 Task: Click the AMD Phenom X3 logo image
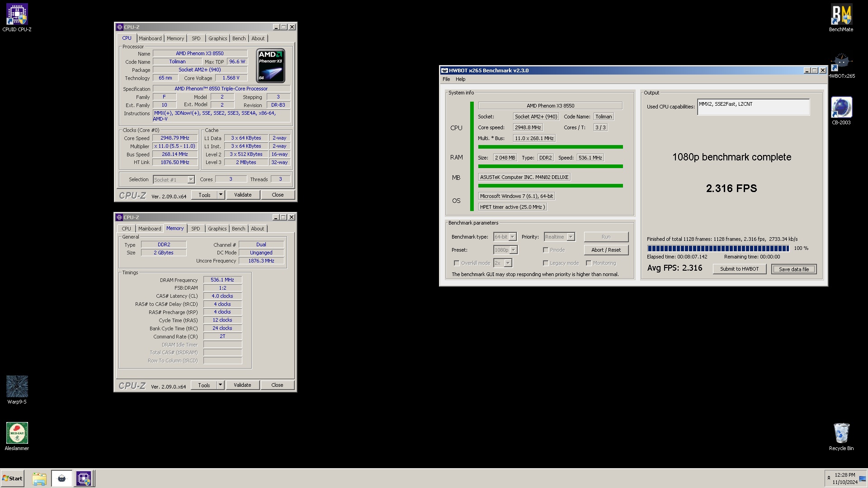(270, 66)
